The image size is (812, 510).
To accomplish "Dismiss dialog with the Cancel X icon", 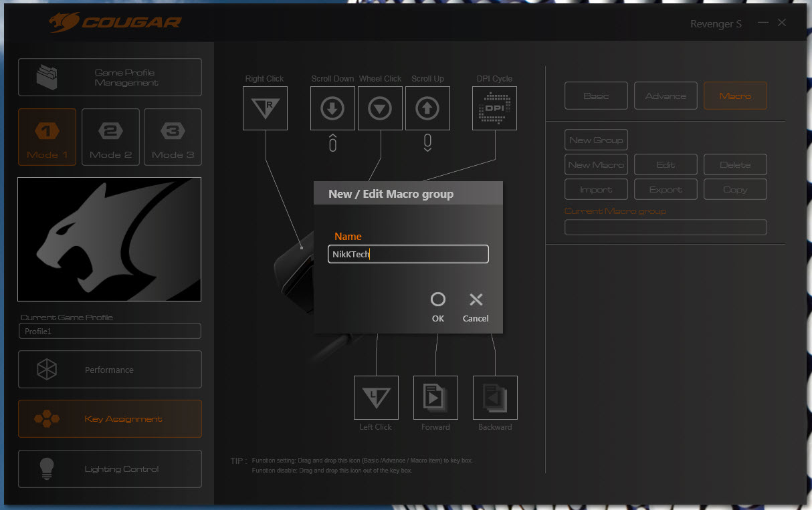I will point(476,299).
